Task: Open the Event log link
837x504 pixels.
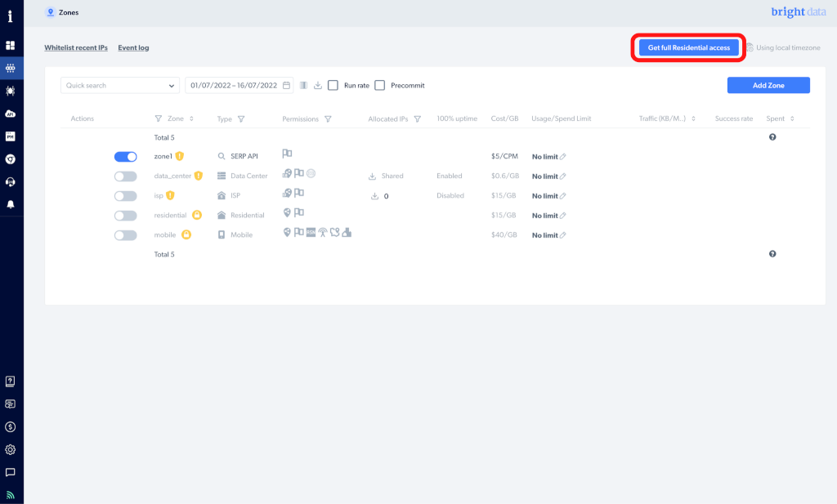Action: pos(133,48)
